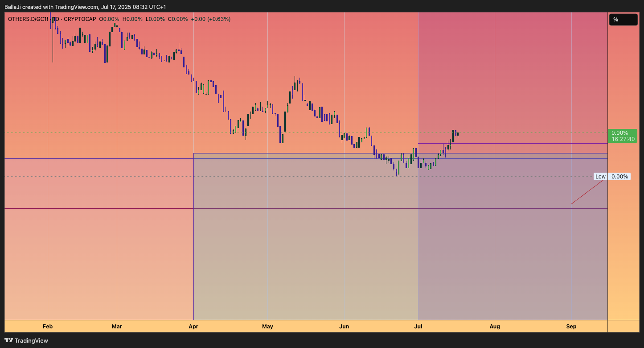Click the Mar label on time axis
The image size is (644, 348).
[x=117, y=327]
